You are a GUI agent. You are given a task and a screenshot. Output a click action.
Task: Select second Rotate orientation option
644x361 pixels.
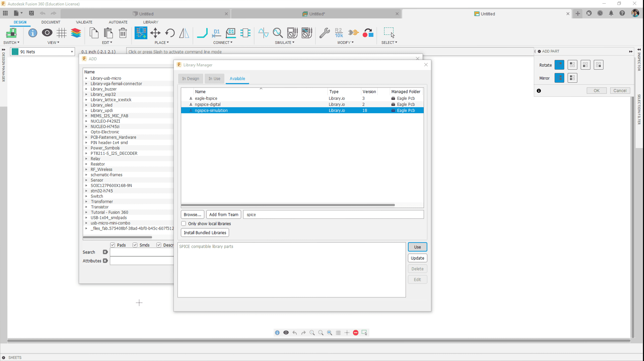pos(572,65)
